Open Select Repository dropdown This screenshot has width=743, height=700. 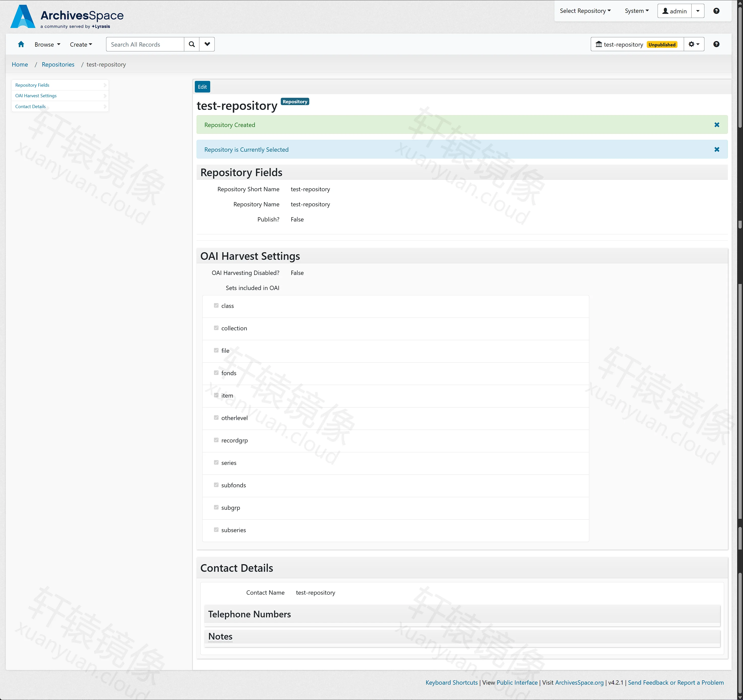click(x=585, y=11)
